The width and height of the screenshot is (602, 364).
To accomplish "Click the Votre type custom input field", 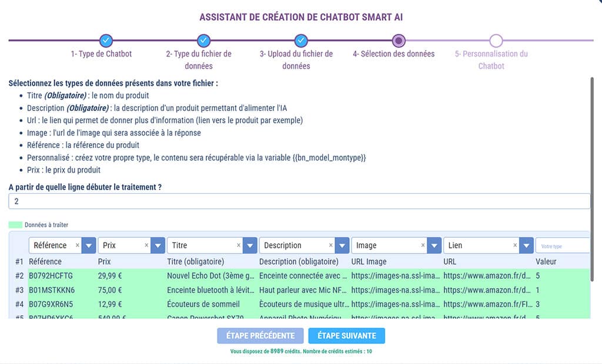I will click(x=563, y=245).
